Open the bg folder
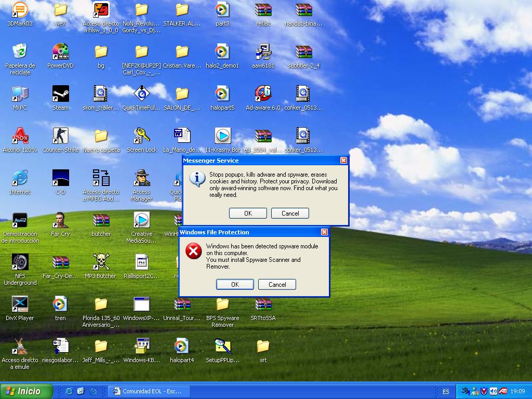Image resolution: width=532 pixels, height=399 pixels. [x=101, y=51]
